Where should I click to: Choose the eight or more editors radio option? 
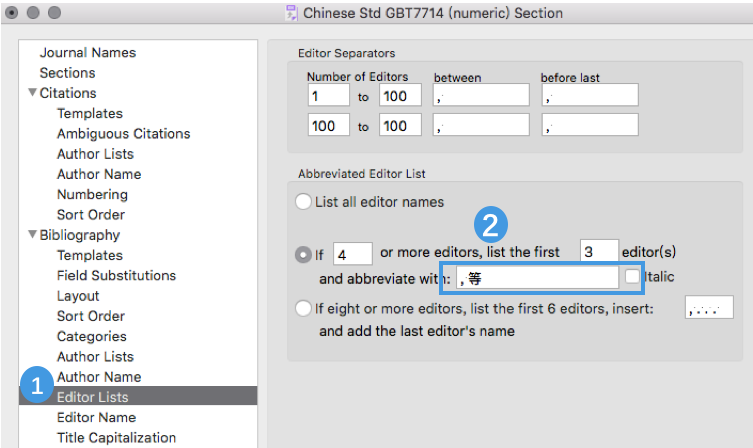(303, 309)
